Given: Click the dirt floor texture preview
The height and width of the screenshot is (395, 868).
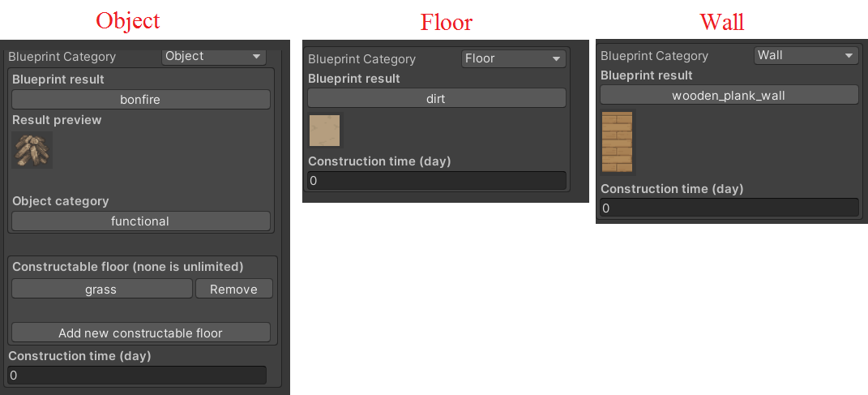Looking at the screenshot, I should point(324,131).
